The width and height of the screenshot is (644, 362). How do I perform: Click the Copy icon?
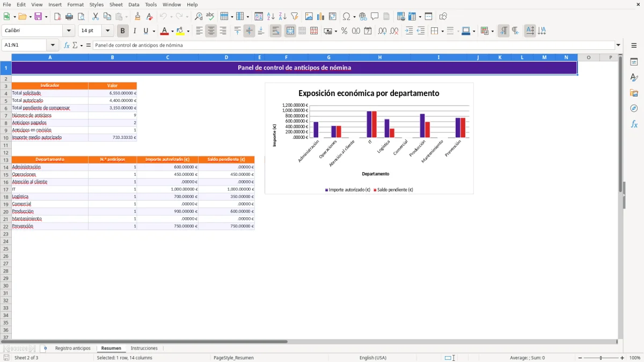coord(107,17)
